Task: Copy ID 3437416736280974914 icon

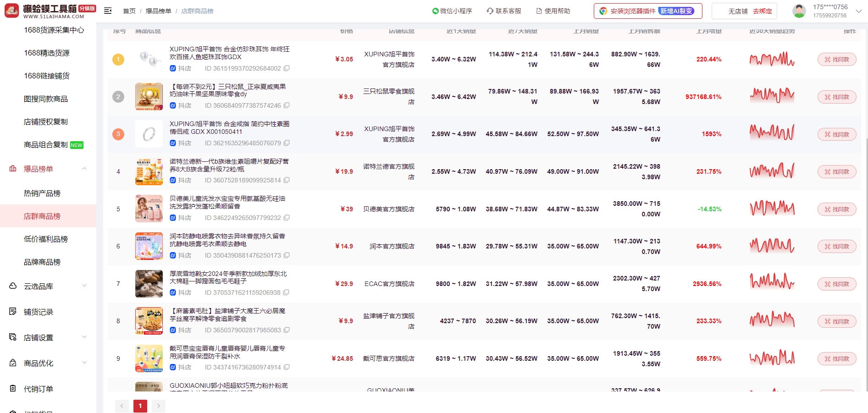Action: coord(287,367)
